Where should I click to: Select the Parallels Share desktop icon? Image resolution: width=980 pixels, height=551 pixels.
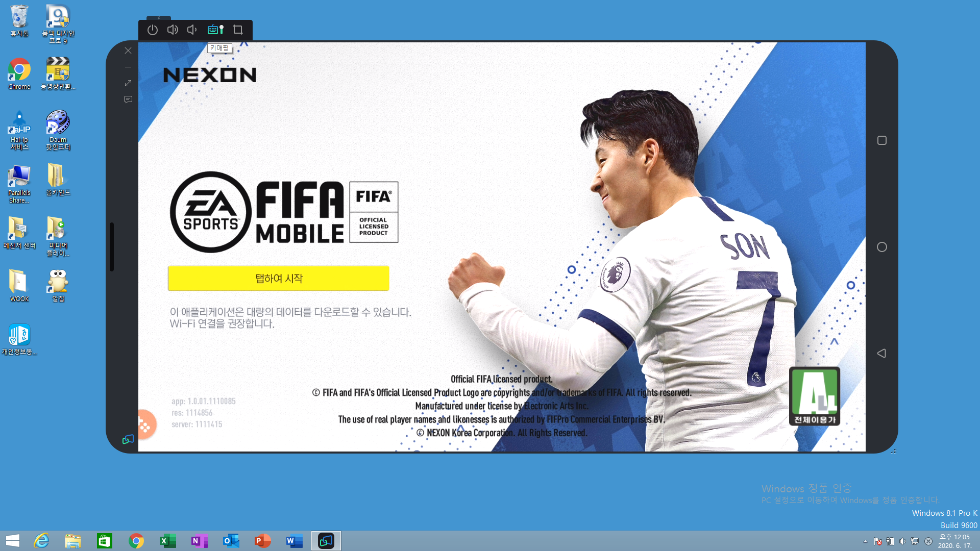(19, 184)
